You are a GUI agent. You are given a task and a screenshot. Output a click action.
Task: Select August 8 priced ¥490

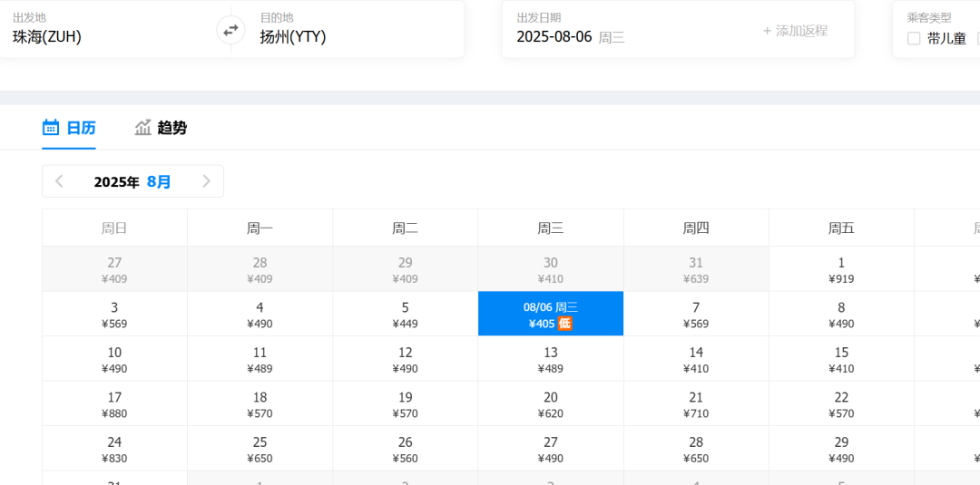point(841,314)
